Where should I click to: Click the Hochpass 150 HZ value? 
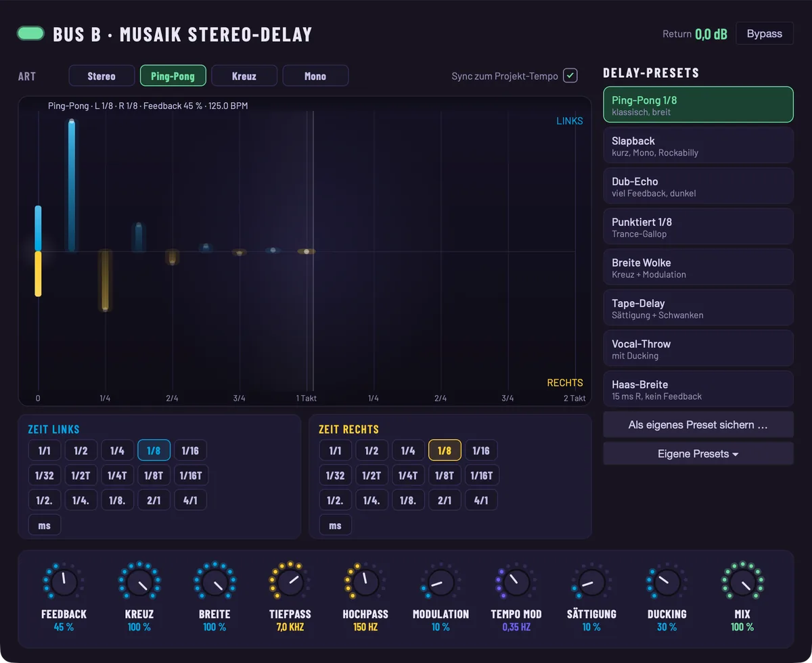(x=365, y=627)
